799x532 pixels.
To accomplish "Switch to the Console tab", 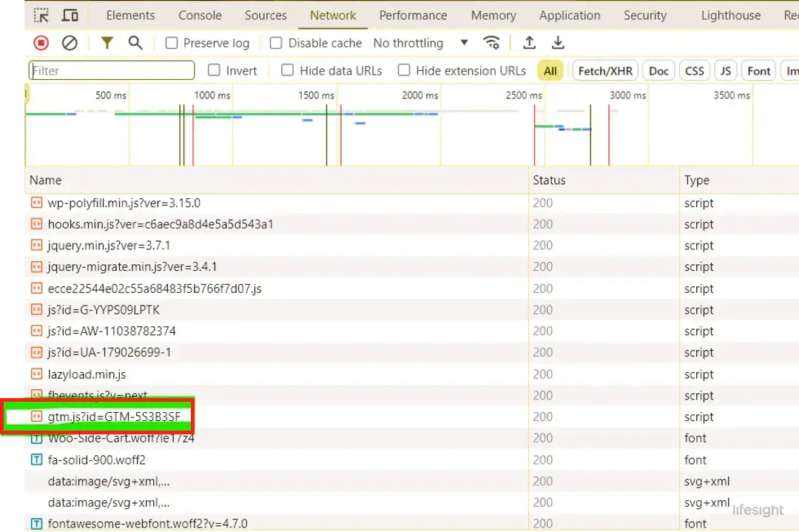I will pyautogui.click(x=200, y=16).
